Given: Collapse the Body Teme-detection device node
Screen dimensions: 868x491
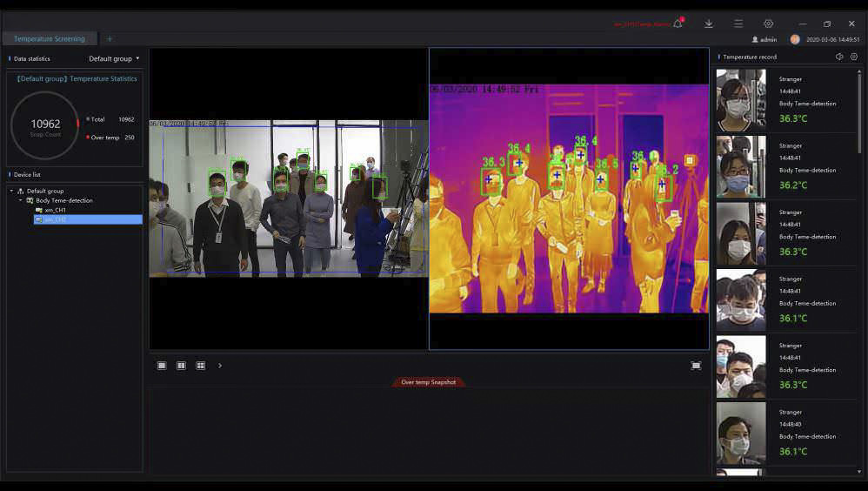Looking at the screenshot, I should pyautogui.click(x=21, y=200).
